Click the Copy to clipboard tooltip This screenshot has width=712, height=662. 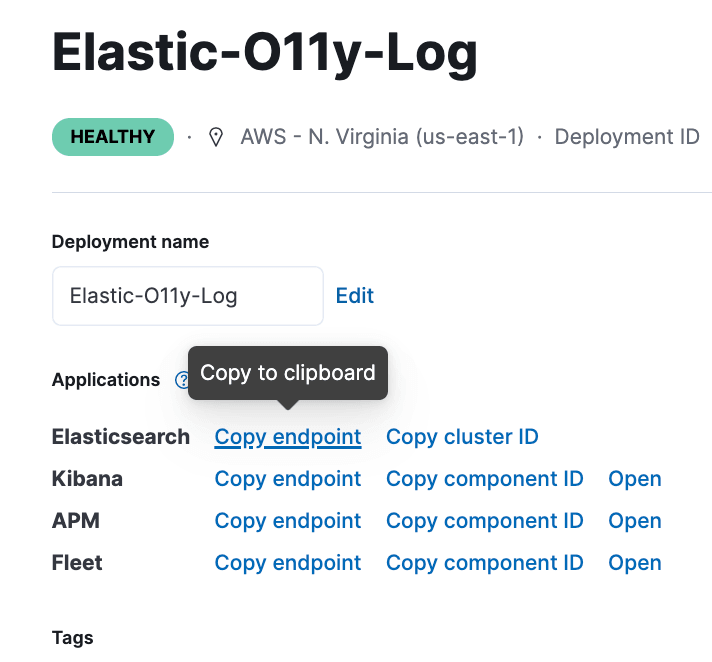pyautogui.click(x=288, y=373)
